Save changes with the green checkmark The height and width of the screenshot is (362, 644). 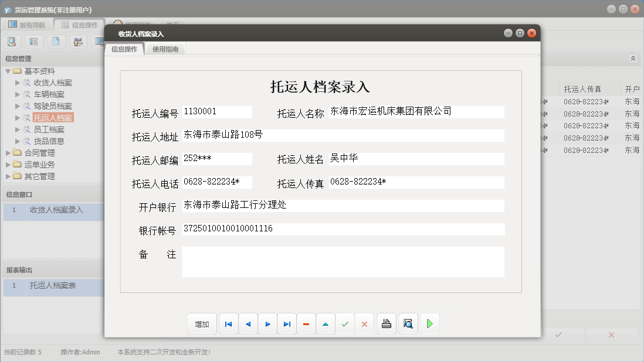click(345, 324)
